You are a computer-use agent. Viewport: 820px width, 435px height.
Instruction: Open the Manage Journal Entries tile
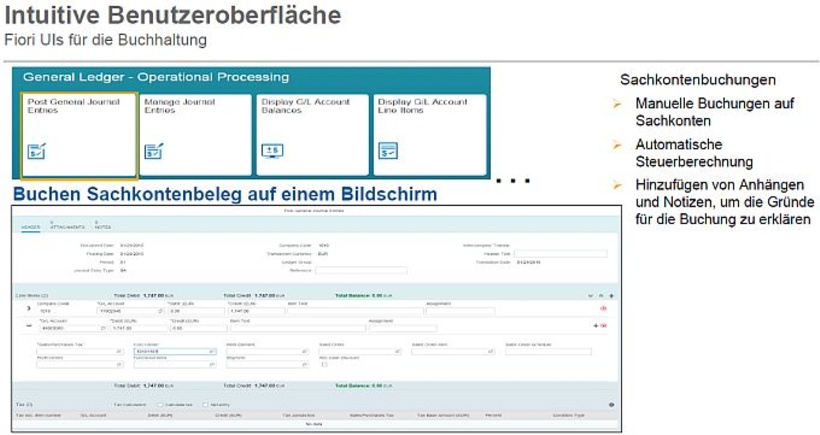(x=196, y=135)
